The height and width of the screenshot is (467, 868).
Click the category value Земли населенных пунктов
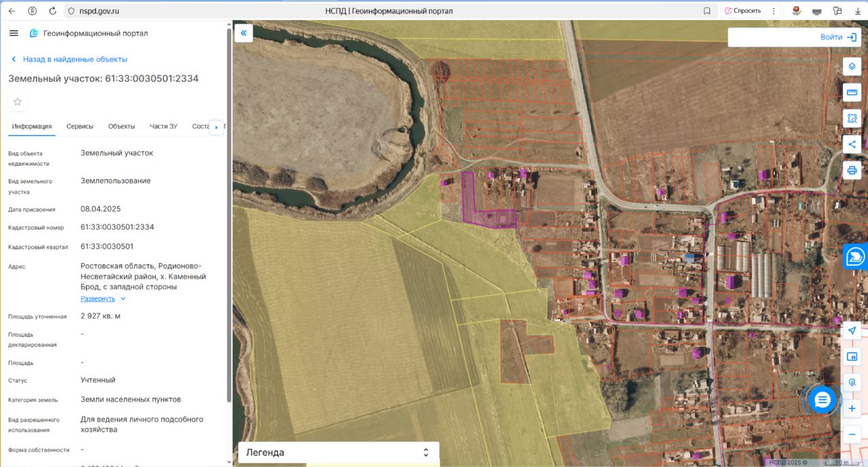[x=131, y=399]
